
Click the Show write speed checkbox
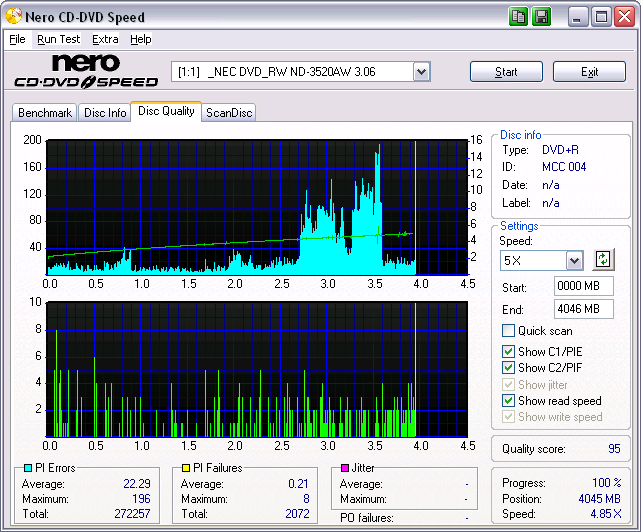508,417
